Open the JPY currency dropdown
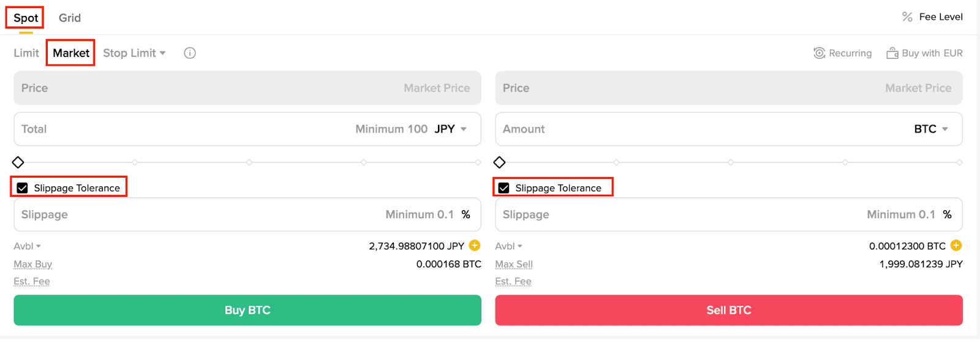980x342 pixels. [x=451, y=129]
